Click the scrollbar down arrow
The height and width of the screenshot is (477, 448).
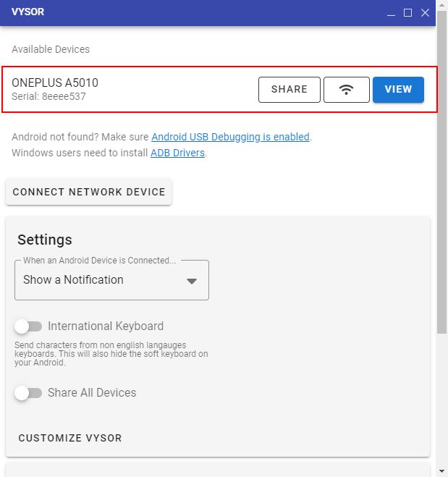(x=441, y=471)
